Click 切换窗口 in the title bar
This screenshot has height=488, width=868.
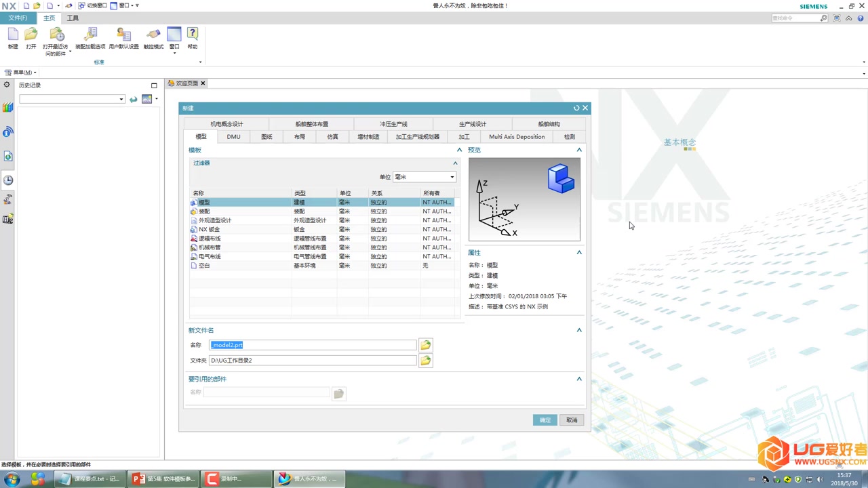[93, 5]
